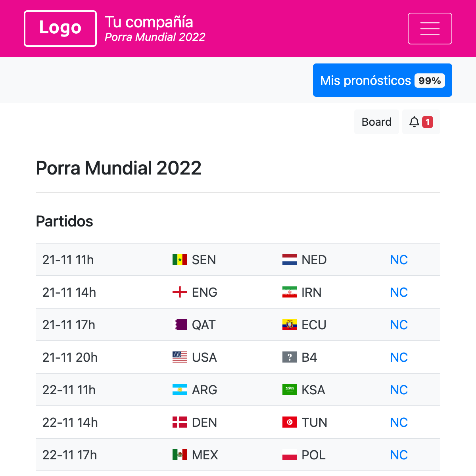The height and width of the screenshot is (476, 476).
Task: Click the Mis pronósticos button
Action: coord(382,80)
